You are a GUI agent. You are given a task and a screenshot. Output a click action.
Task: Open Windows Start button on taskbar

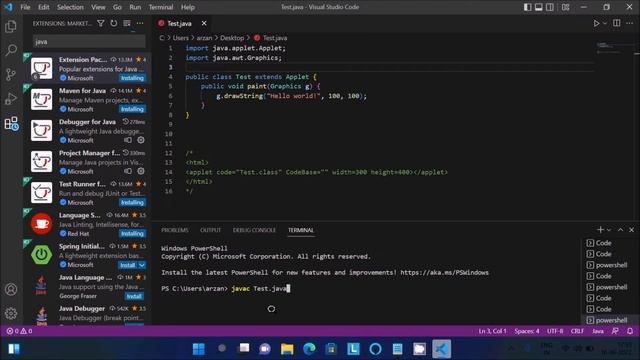(199, 349)
